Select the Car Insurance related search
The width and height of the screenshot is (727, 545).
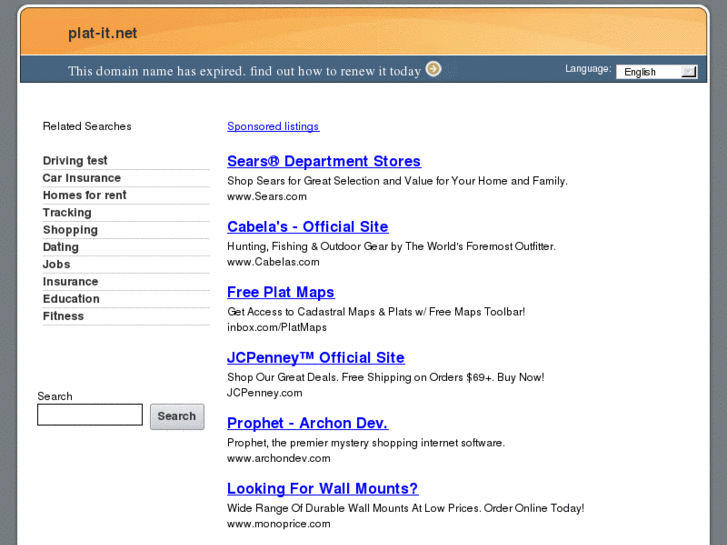pyautogui.click(x=82, y=178)
